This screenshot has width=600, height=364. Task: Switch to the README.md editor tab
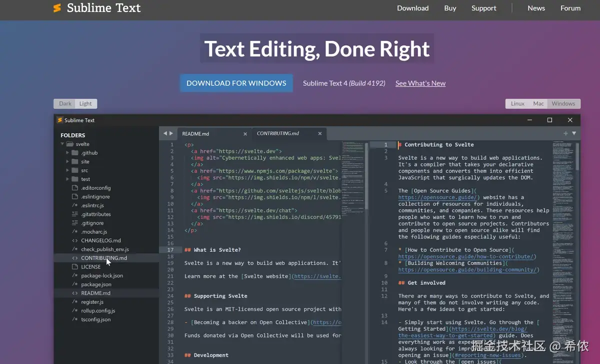(x=213, y=133)
